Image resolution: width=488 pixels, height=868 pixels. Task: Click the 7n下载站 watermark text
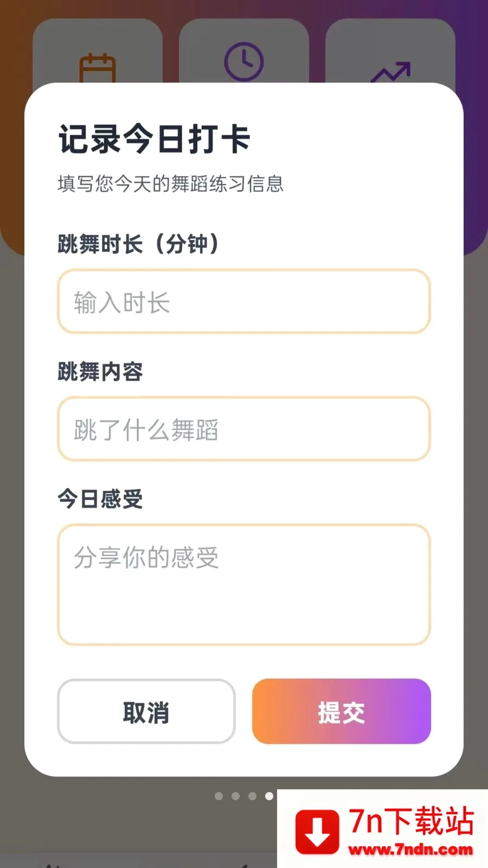tap(412, 821)
